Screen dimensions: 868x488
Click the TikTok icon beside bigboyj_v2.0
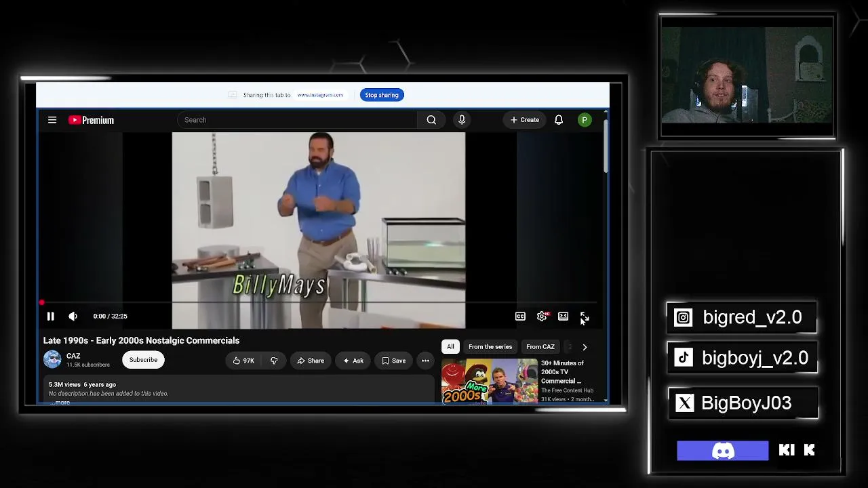pos(684,358)
